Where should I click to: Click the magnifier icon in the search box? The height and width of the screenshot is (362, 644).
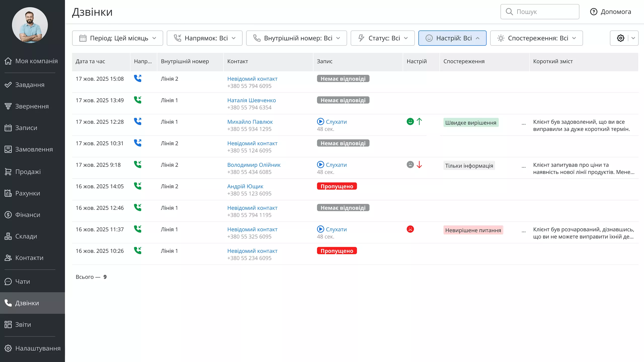point(509,12)
